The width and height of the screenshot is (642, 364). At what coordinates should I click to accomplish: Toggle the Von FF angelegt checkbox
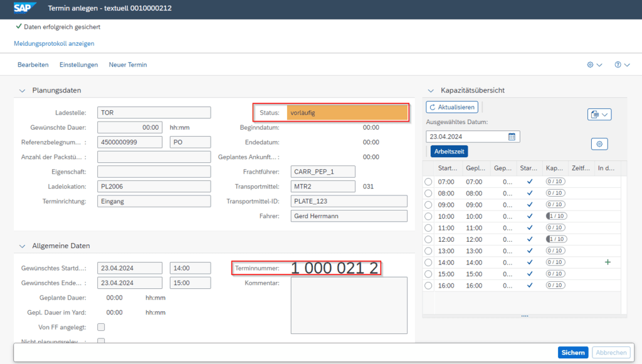coord(101,327)
